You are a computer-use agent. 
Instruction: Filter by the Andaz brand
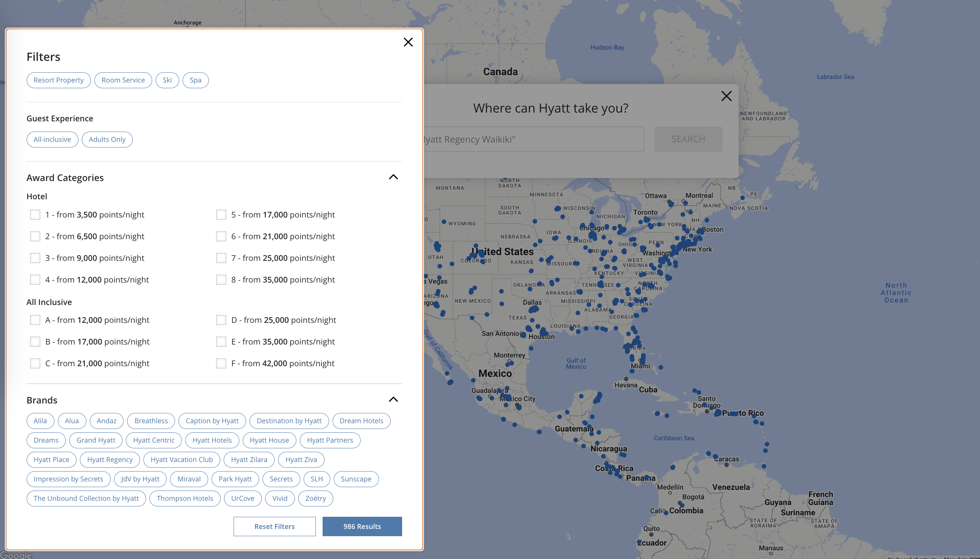point(107,421)
